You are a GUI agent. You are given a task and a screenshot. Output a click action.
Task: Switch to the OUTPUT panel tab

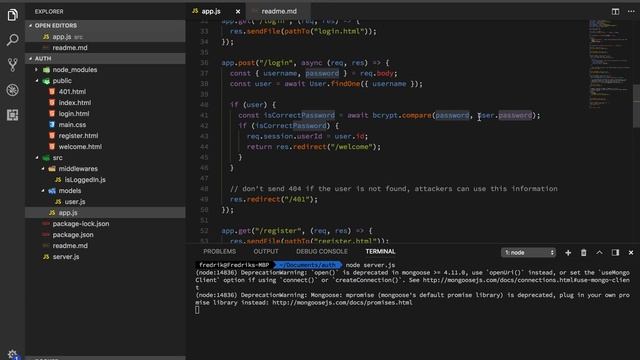266,251
